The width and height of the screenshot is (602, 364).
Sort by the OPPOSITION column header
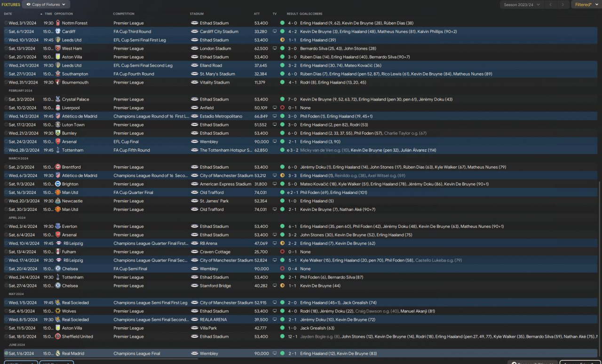point(63,14)
